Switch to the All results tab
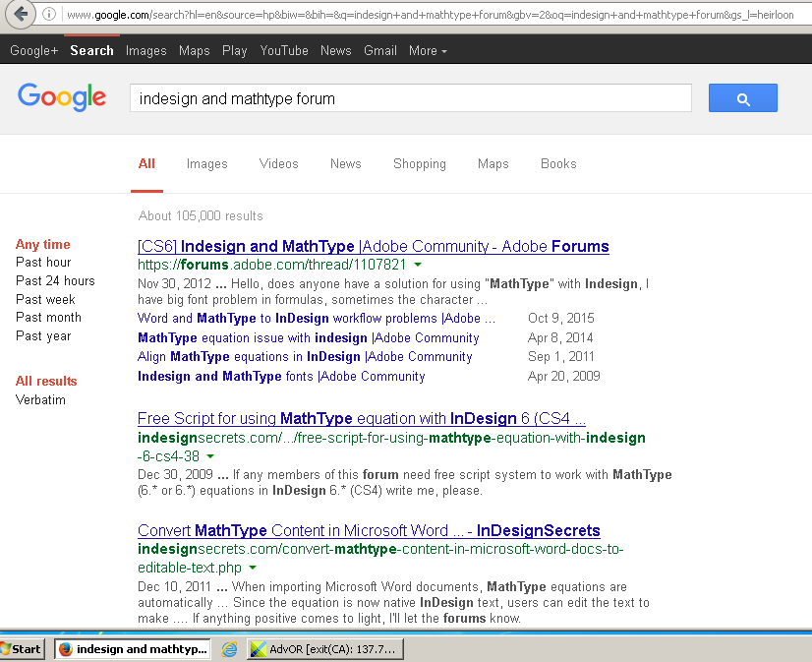The image size is (812, 662). pyautogui.click(x=146, y=163)
